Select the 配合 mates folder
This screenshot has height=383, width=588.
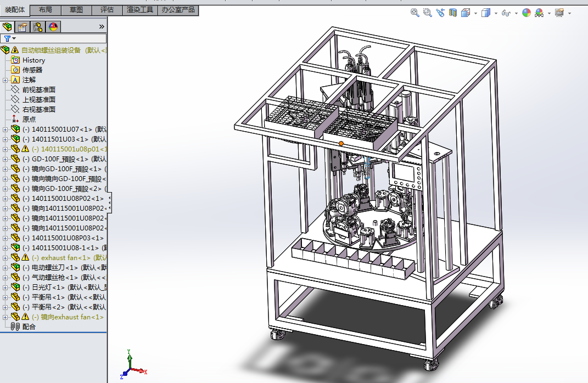click(x=29, y=327)
